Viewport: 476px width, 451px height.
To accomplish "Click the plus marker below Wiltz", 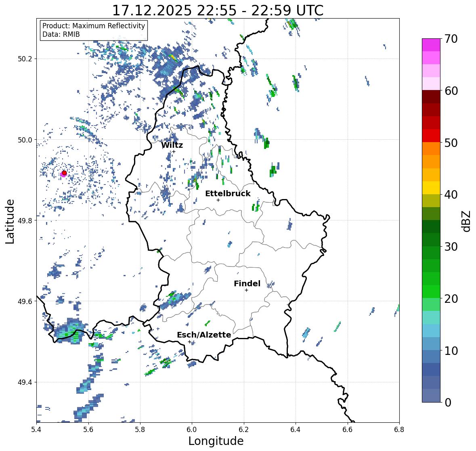I will tap(174, 151).
